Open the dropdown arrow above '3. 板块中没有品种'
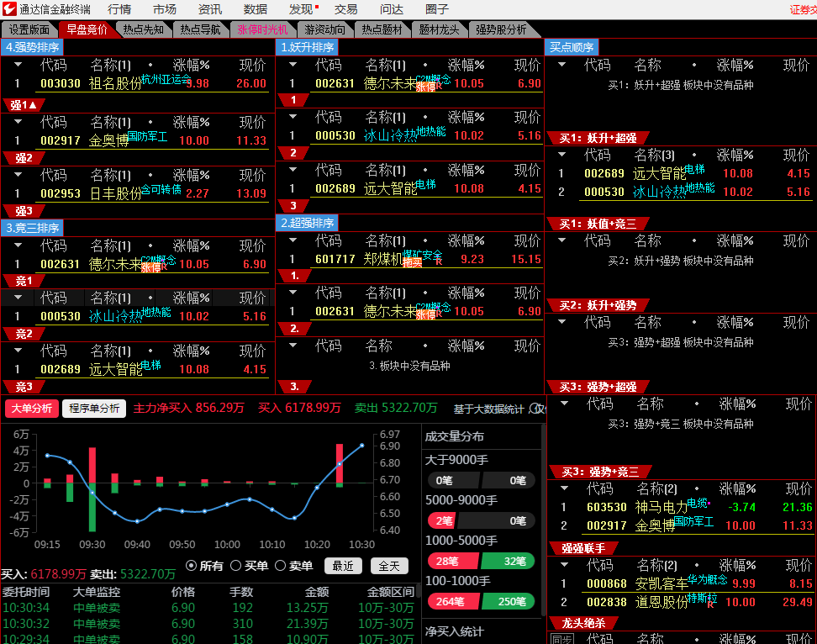817x644 pixels. point(293,345)
